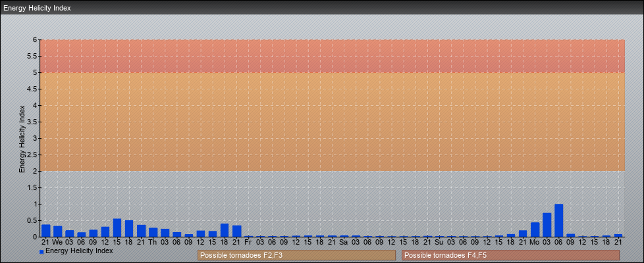Click the y-axis tick label 6
The width and height of the screenshot is (644, 263).
pyautogui.click(x=35, y=39)
